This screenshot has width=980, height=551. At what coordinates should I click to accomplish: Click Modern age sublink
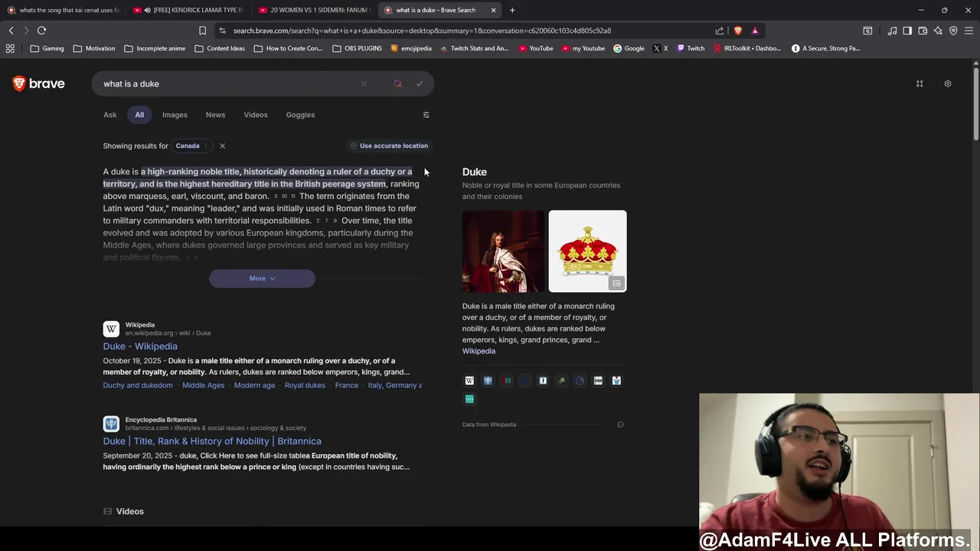254,385
